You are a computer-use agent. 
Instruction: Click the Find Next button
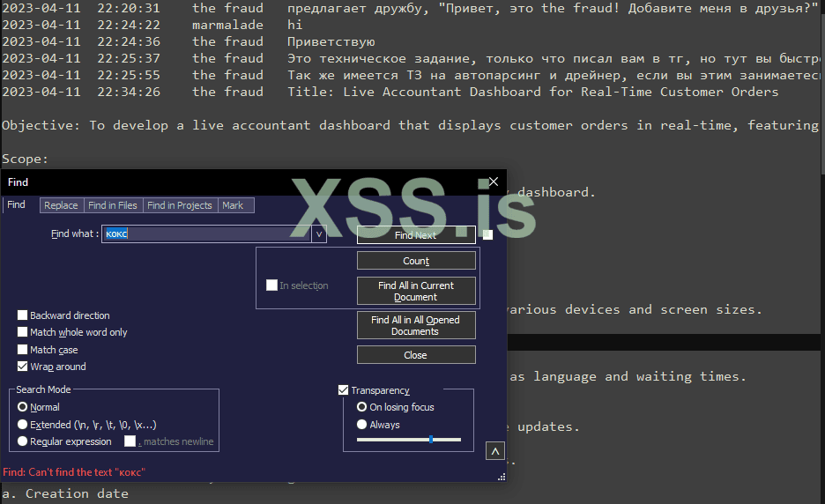point(416,235)
